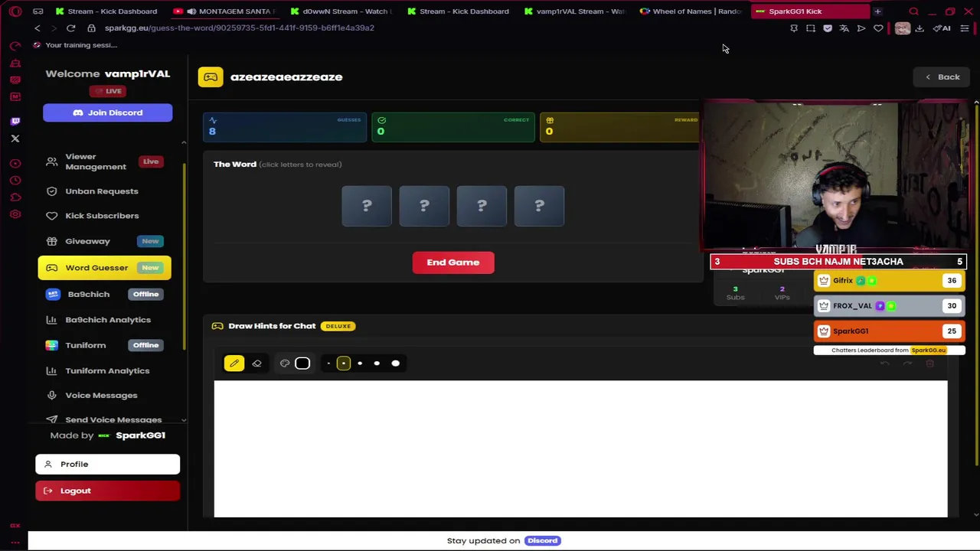Viewport: 980px width, 551px height.
Task: Reveal the fourth hidden letter tile
Action: click(539, 206)
